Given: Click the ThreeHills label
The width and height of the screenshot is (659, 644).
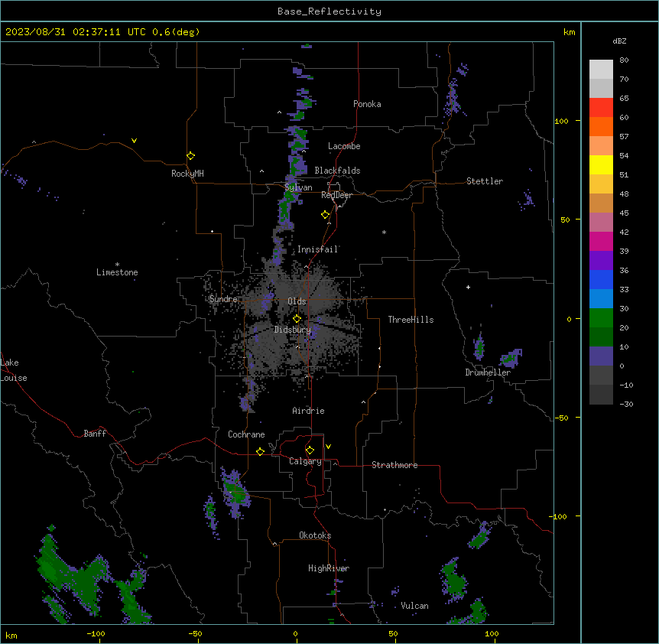Looking at the screenshot, I should [x=411, y=320].
